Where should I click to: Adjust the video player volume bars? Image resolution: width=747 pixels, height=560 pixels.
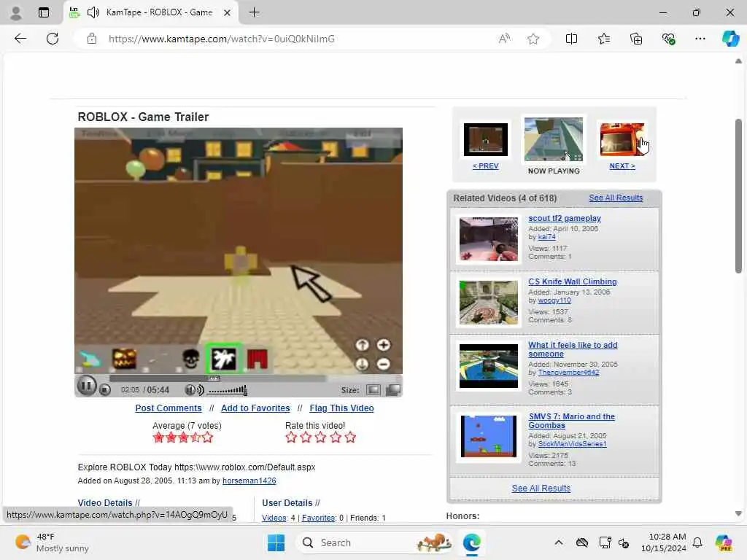pyautogui.click(x=228, y=391)
